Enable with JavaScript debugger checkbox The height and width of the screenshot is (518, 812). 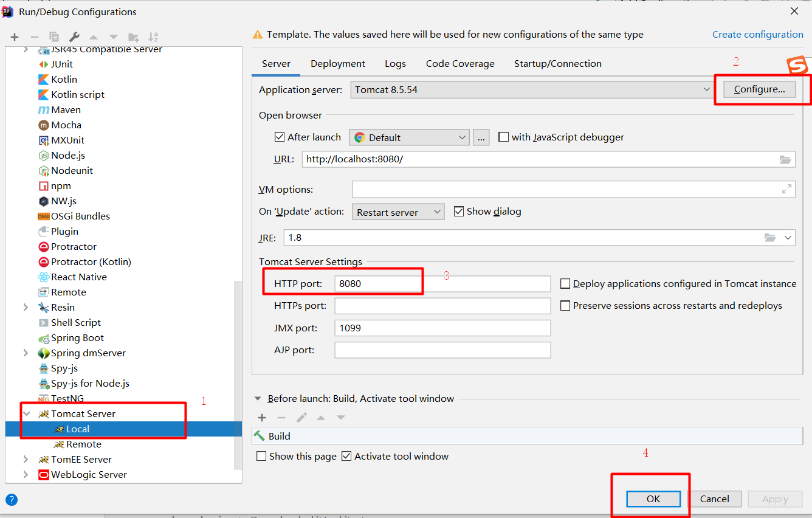(503, 137)
